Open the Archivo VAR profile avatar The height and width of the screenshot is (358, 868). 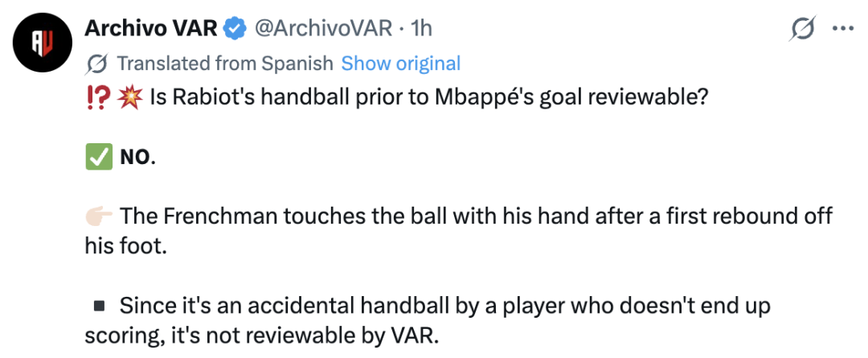click(x=43, y=42)
